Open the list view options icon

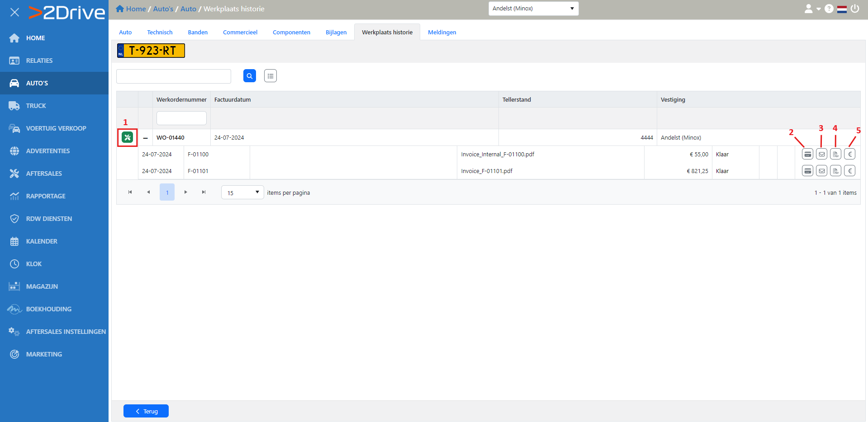270,76
